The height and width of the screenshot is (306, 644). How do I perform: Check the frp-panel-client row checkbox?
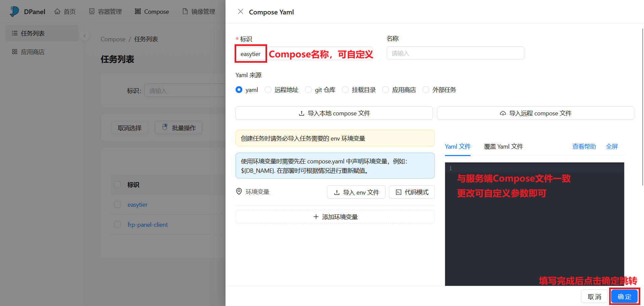click(x=117, y=224)
